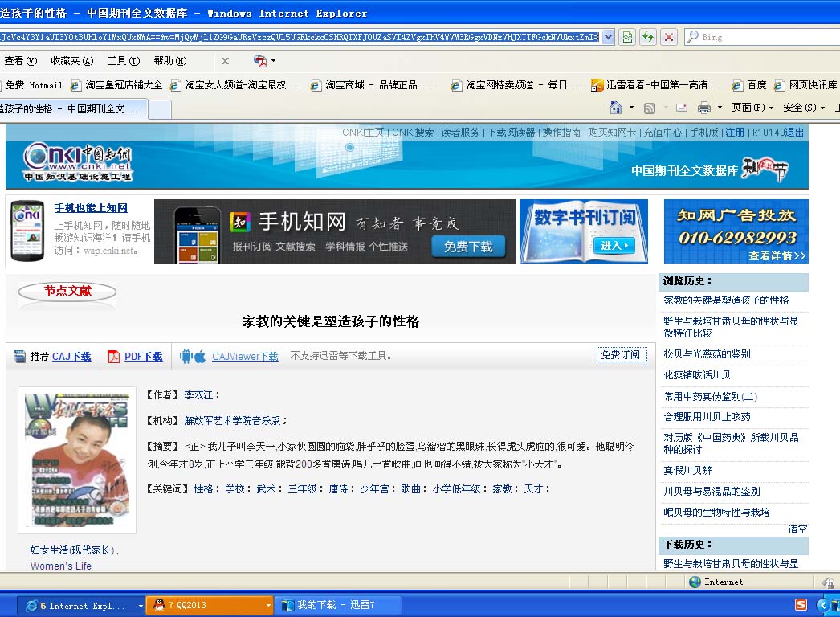
Task: Click the CNKI搜索 top navigation link
Action: [413, 133]
